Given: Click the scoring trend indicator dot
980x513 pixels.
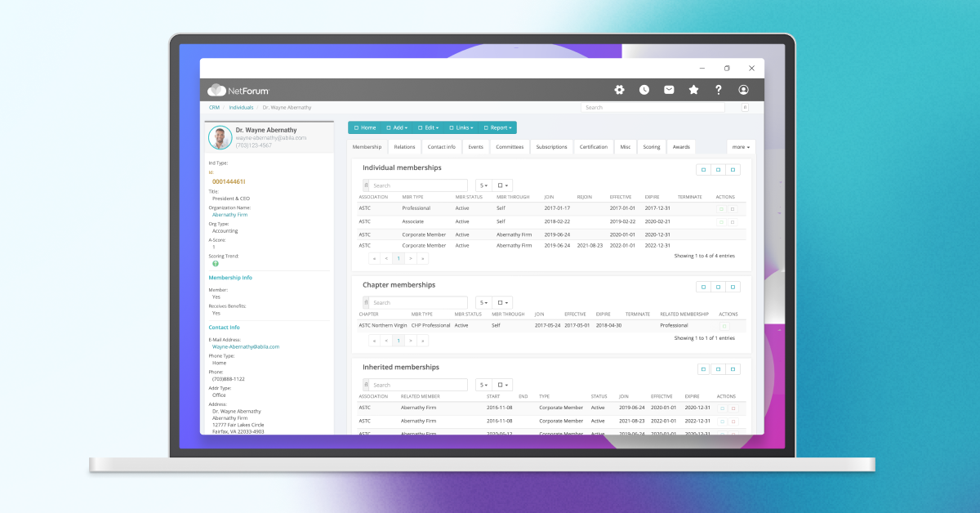Looking at the screenshot, I should click(x=216, y=264).
